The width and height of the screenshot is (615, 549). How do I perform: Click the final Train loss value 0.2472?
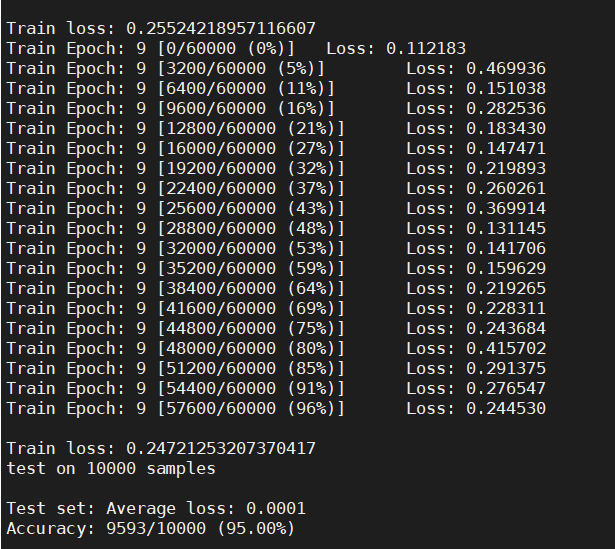click(x=220, y=449)
